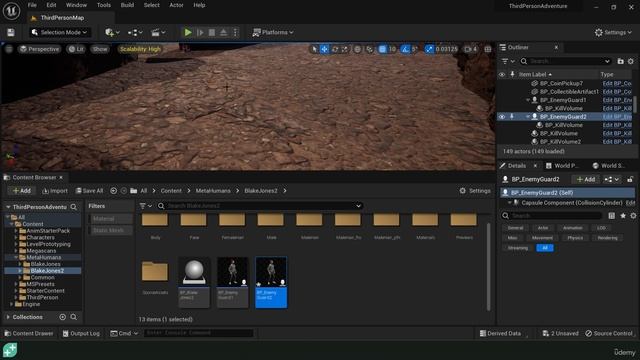Open the Platforms dropdown
This screenshot has height=360, width=640.
coord(273,32)
